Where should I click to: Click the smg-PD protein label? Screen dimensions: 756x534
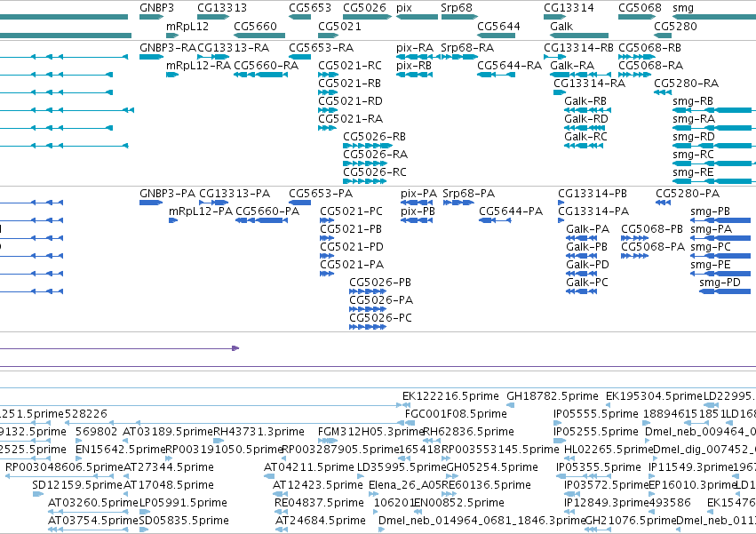[720, 283]
